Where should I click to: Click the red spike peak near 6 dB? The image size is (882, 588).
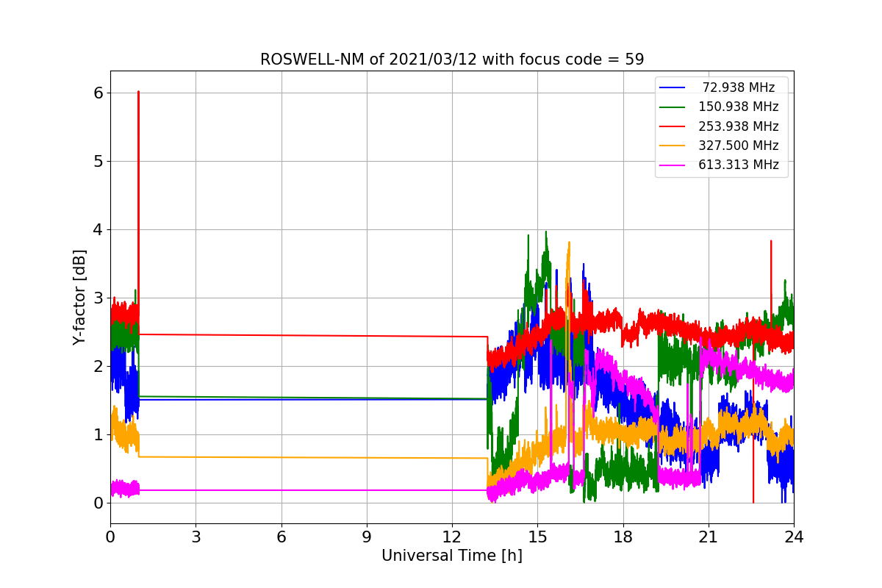[x=138, y=93]
